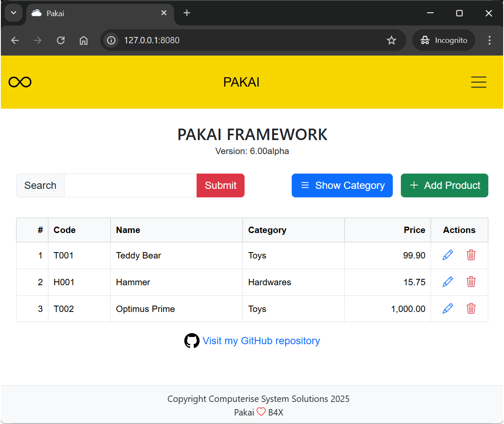Click the infinity logo in yellow header
This screenshot has height=424, width=504.
click(20, 82)
